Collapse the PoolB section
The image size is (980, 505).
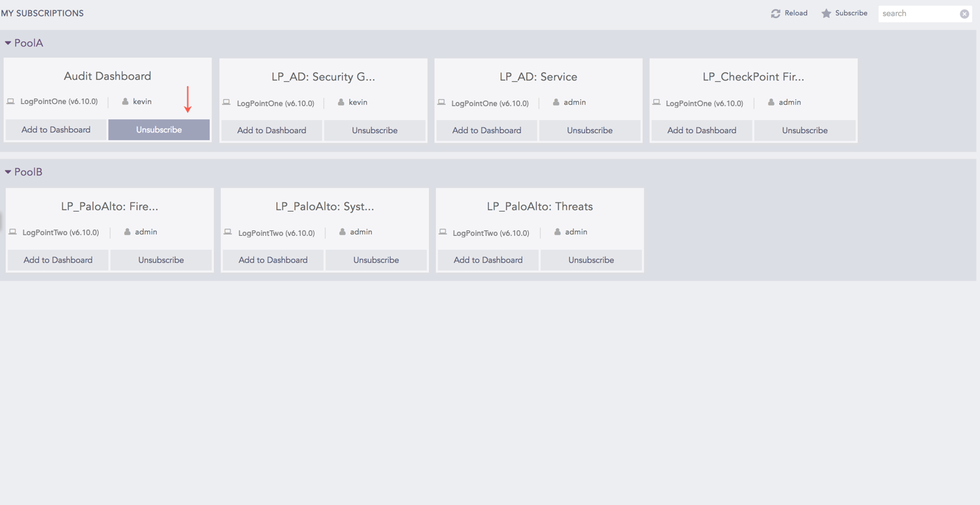pyautogui.click(x=8, y=171)
